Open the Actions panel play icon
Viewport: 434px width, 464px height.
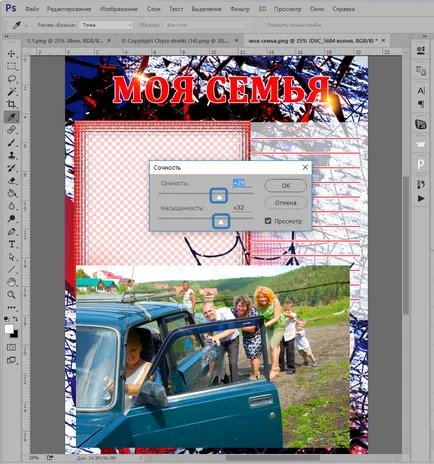coord(421,199)
